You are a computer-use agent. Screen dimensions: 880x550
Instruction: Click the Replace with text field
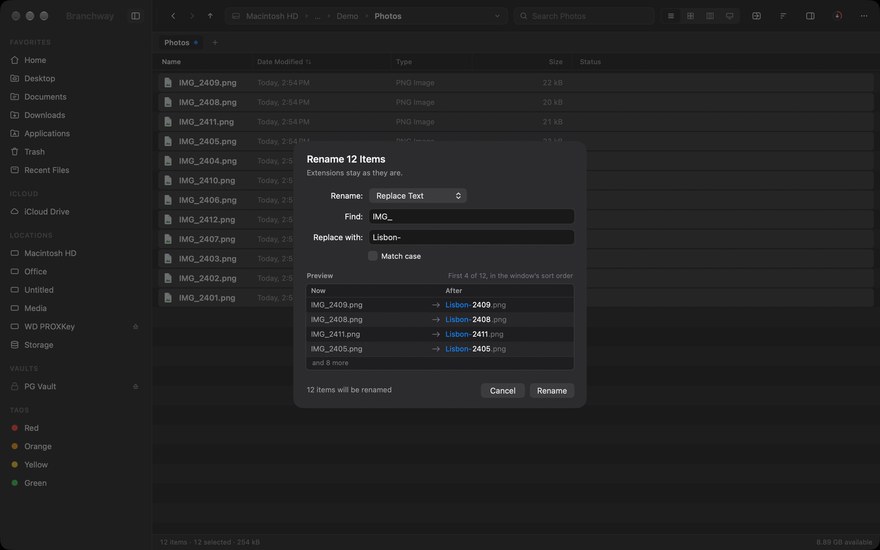click(471, 237)
